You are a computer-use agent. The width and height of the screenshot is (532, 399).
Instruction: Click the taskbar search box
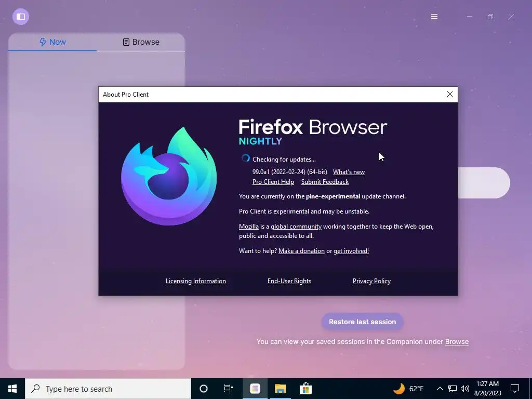point(108,389)
